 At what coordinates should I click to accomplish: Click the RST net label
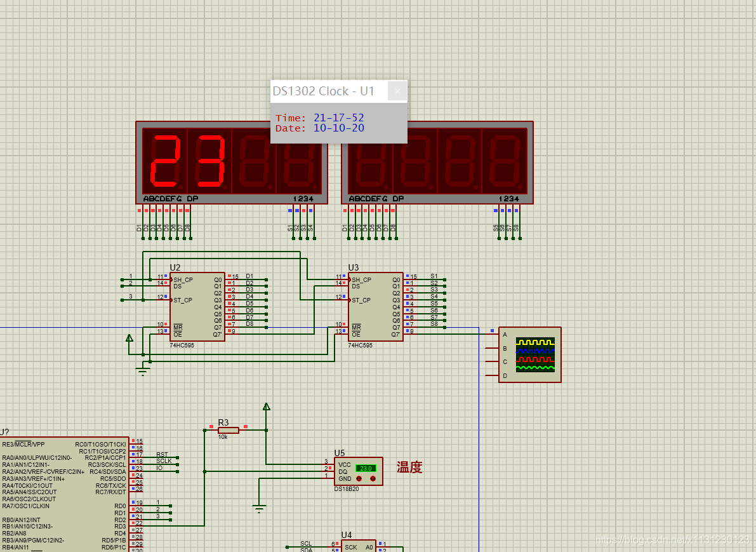[x=162, y=455]
